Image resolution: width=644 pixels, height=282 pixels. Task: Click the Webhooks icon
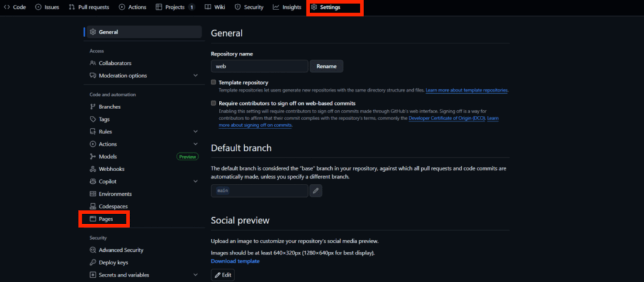(x=93, y=169)
